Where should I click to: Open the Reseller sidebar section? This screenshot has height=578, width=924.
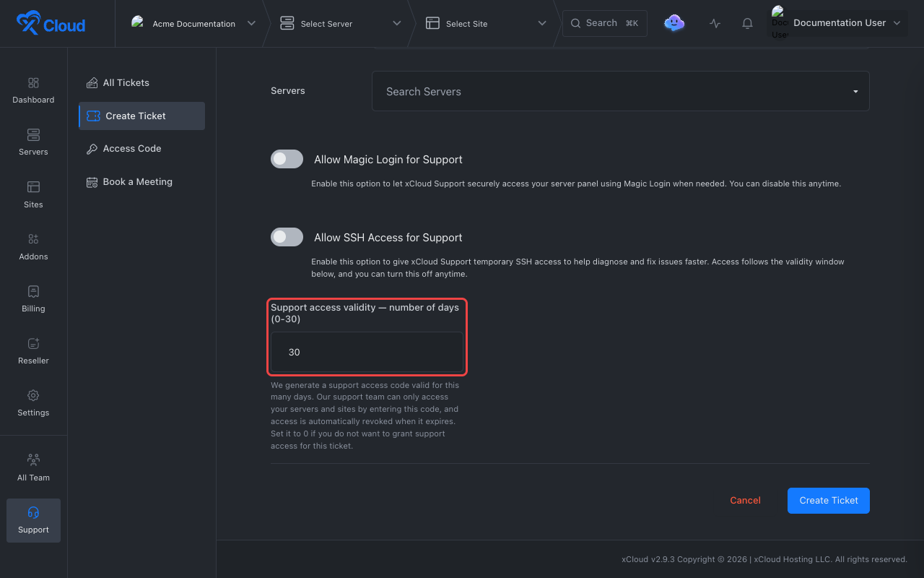(x=33, y=350)
